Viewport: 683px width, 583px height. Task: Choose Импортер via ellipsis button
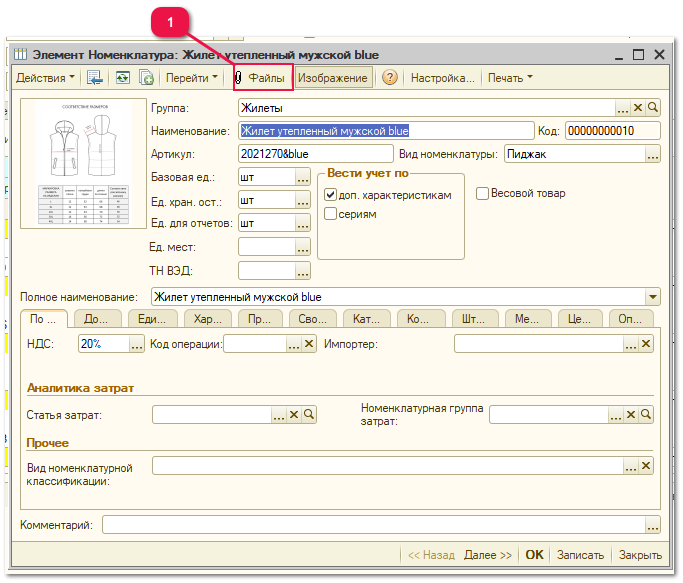point(631,344)
